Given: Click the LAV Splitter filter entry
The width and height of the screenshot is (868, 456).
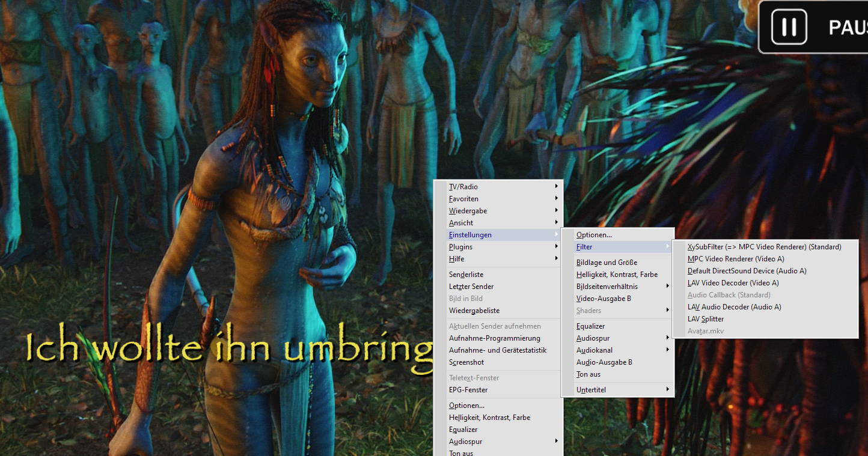Looking at the screenshot, I should 706,319.
